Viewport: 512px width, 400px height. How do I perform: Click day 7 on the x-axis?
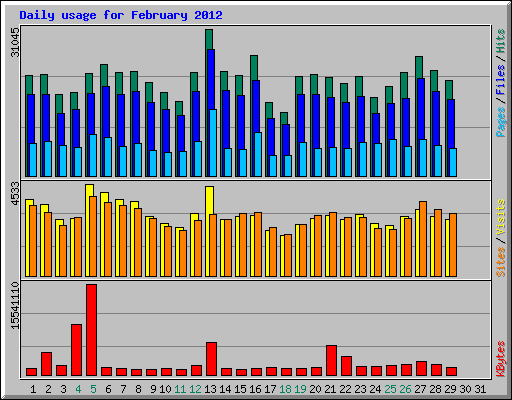pyautogui.click(x=123, y=389)
